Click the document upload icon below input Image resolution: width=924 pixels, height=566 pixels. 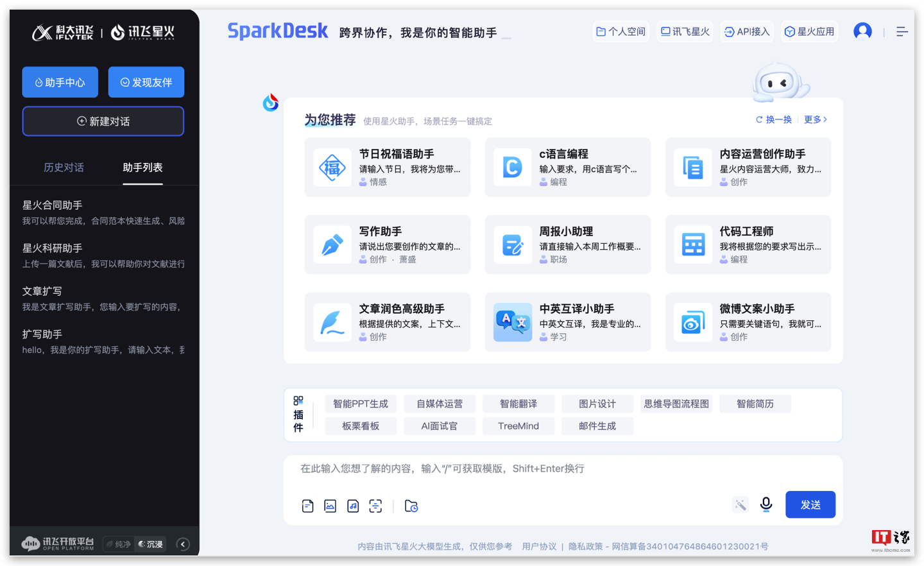tap(307, 506)
